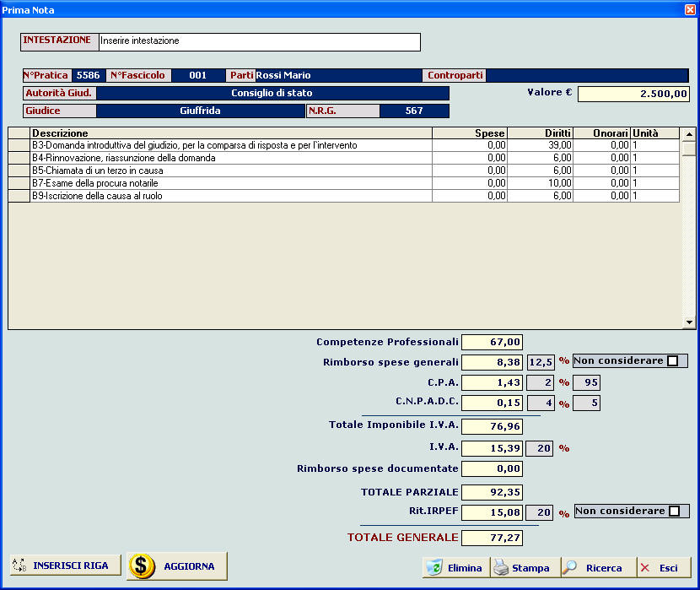The image size is (700, 590).
Task: Click the printer icon on Stampa
Action: coord(501,567)
